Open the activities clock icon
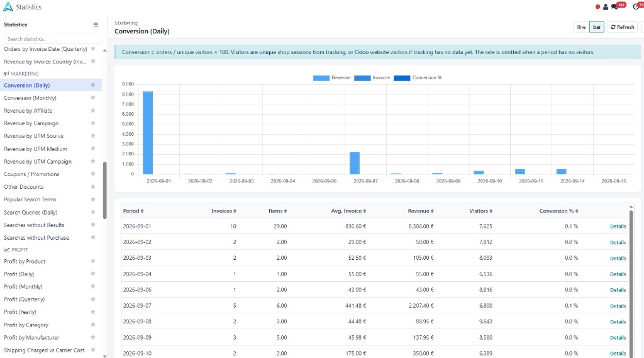Image resolution: width=644 pixels, height=358 pixels. click(636, 6)
